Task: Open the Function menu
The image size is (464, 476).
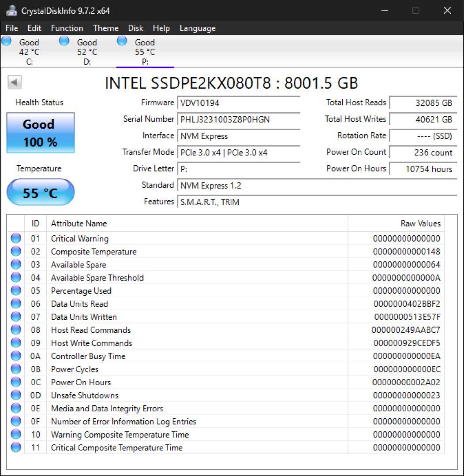Action: [67, 28]
